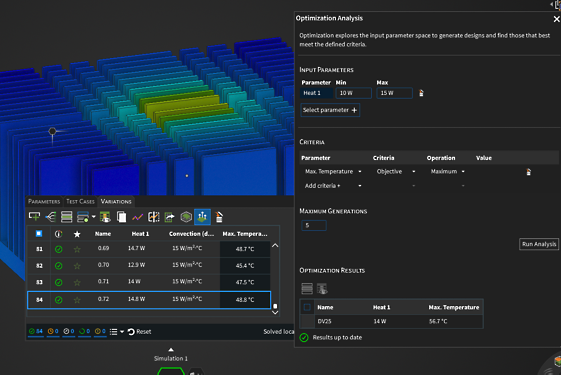Click the Maximum Generations field showing 5
The width and height of the screenshot is (561, 375).
coord(314,225)
